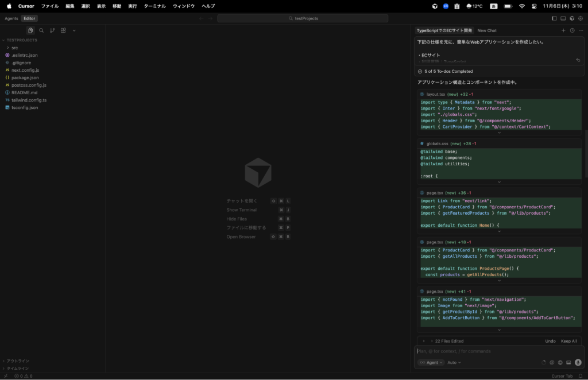Enable web search with the globe icon

[x=560, y=362]
